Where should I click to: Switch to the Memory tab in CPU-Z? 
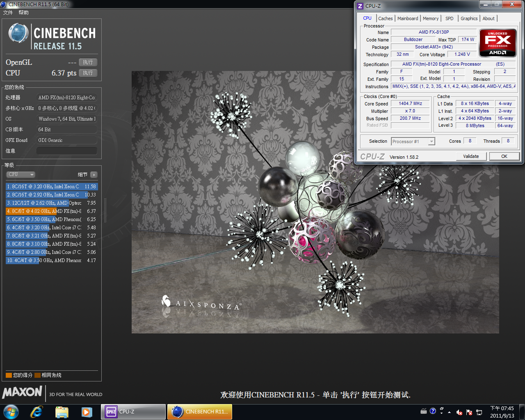(x=431, y=18)
